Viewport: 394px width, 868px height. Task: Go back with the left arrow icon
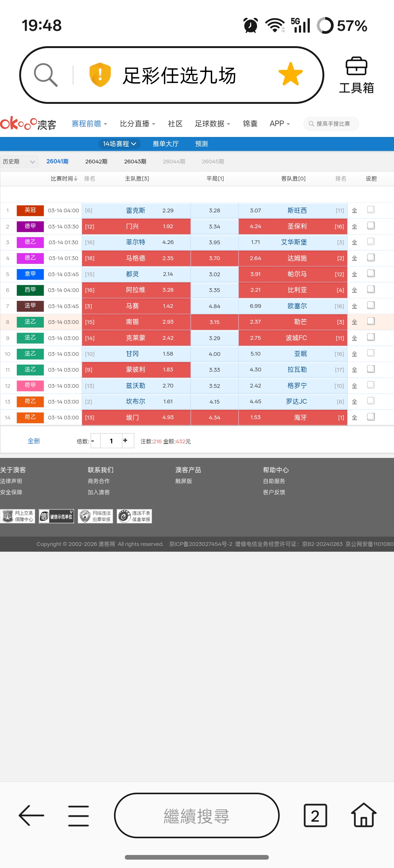31,815
